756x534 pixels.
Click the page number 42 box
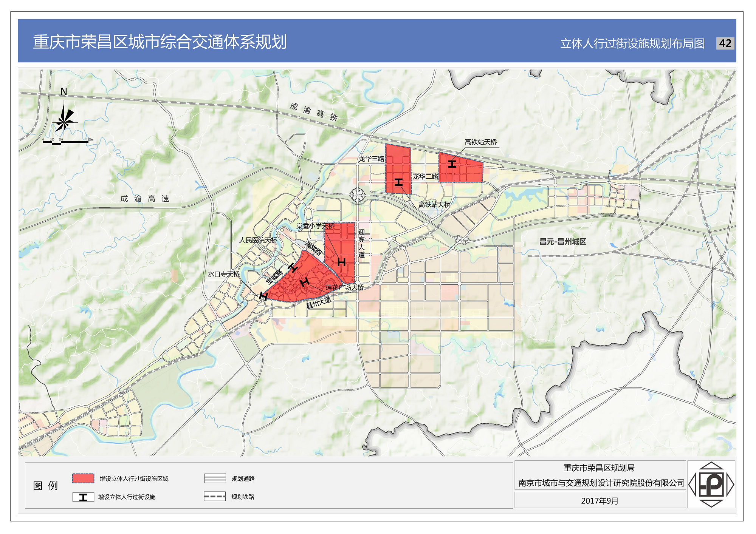point(725,43)
